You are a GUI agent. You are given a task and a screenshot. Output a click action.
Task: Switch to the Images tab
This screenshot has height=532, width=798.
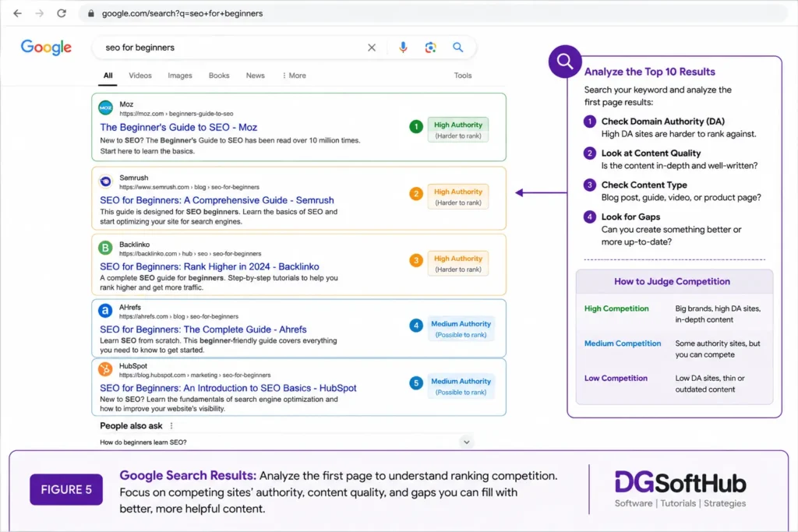(180, 76)
